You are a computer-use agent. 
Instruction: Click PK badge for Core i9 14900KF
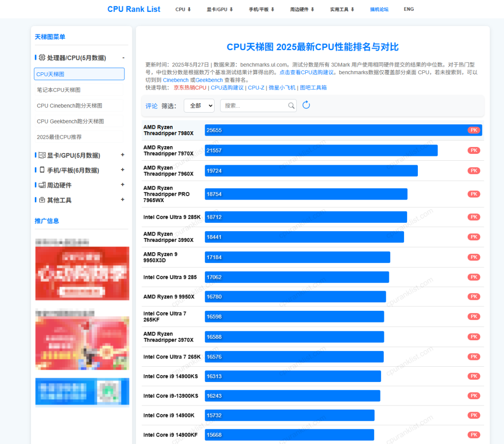474,435
